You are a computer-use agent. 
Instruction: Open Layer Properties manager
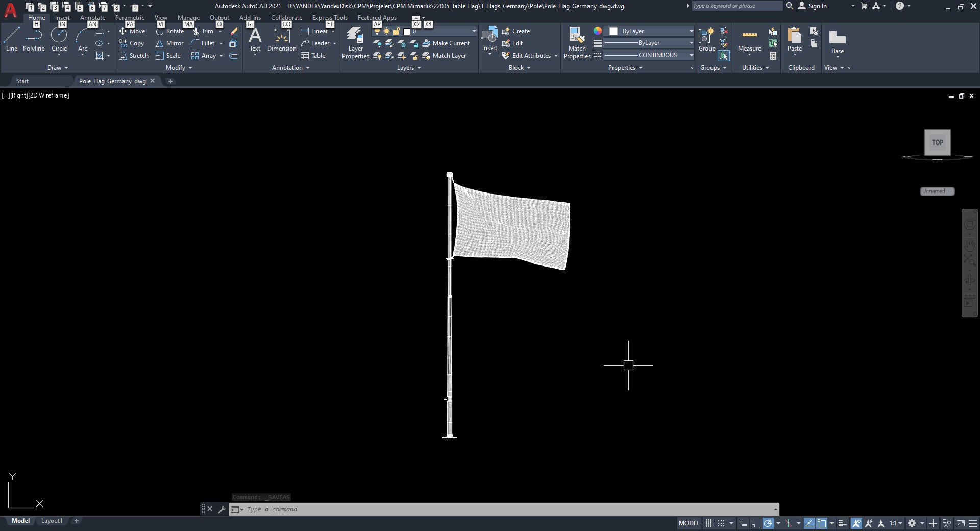point(355,43)
